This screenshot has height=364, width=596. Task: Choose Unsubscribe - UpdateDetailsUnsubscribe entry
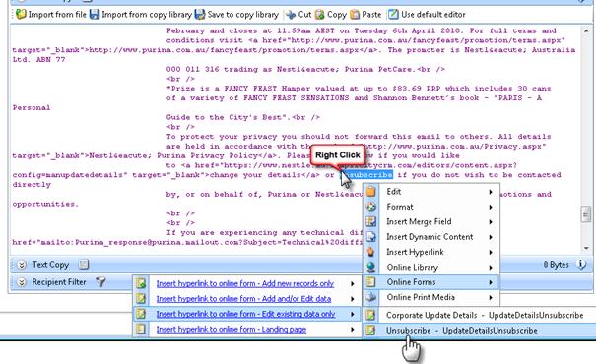(480, 331)
